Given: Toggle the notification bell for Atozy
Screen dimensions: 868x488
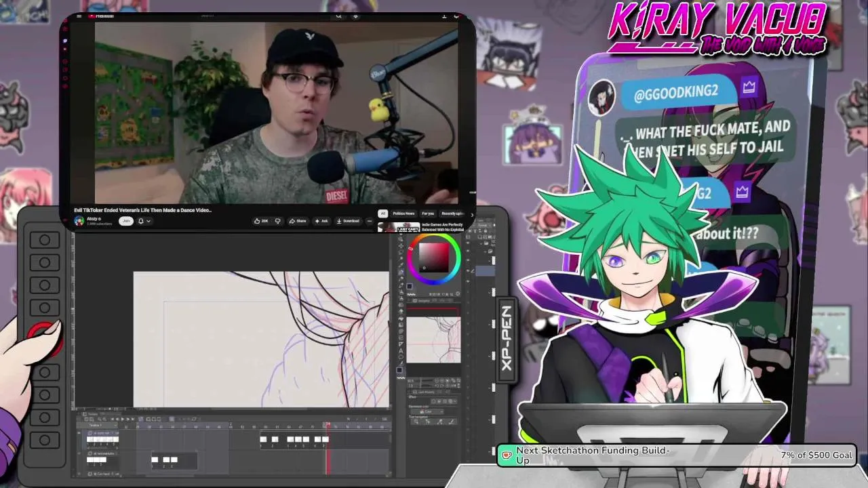Looking at the screenshot, I should [141, 221].
